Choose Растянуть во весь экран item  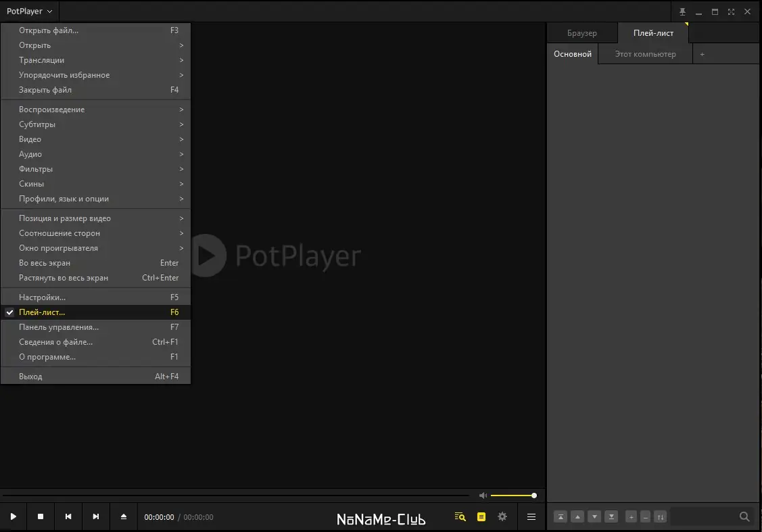tap(96, 278)
